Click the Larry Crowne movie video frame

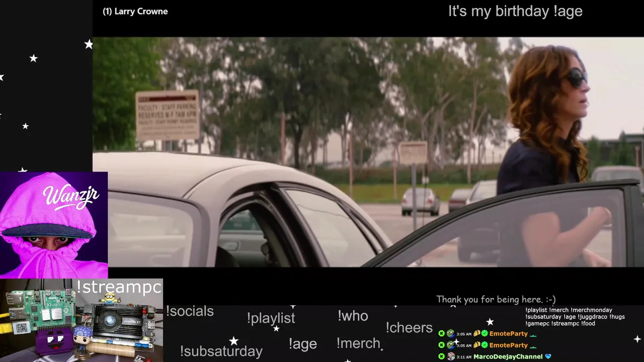click(368, 152)
